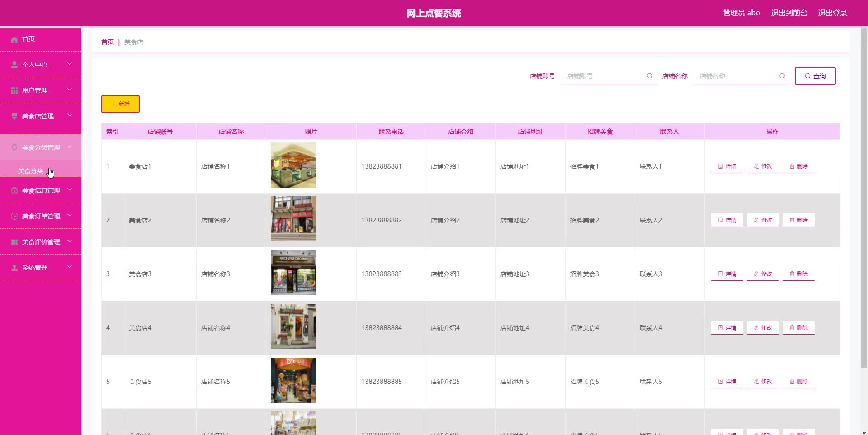Click 详情 for 美食店3 row
This screenshot has height=435, width=868.
(x=727, y=274)
